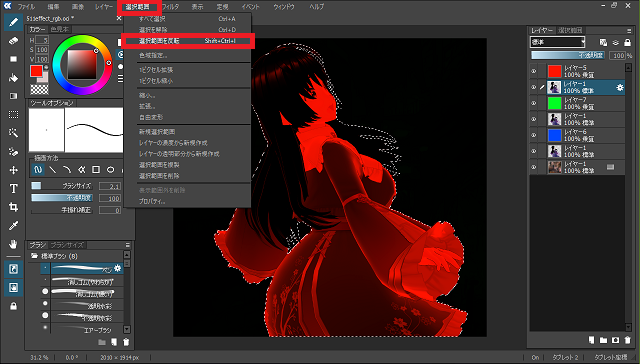640x364 pixels.
Task: Adjust the brush opacity slider
Action: 62,198
